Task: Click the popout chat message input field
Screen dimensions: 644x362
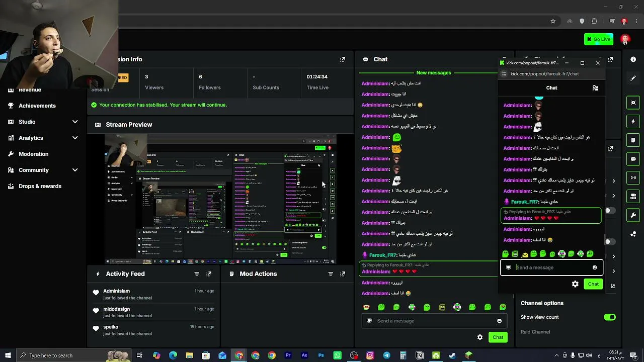Action: 551,267
